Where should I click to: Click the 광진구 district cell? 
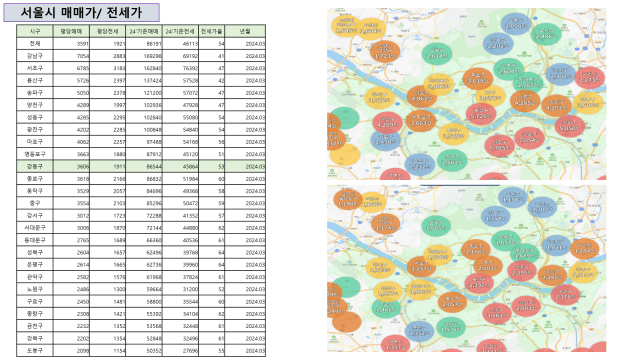[35, 129]
